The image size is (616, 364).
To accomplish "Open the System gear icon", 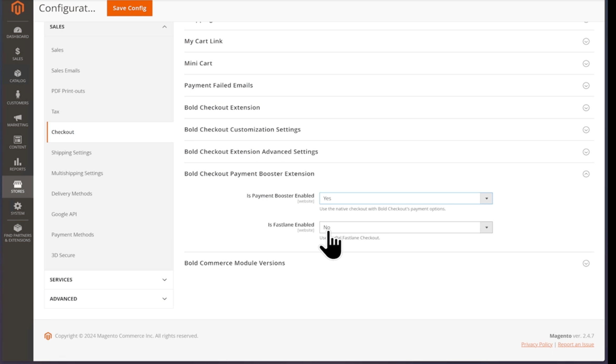I will tap(17, 208).
